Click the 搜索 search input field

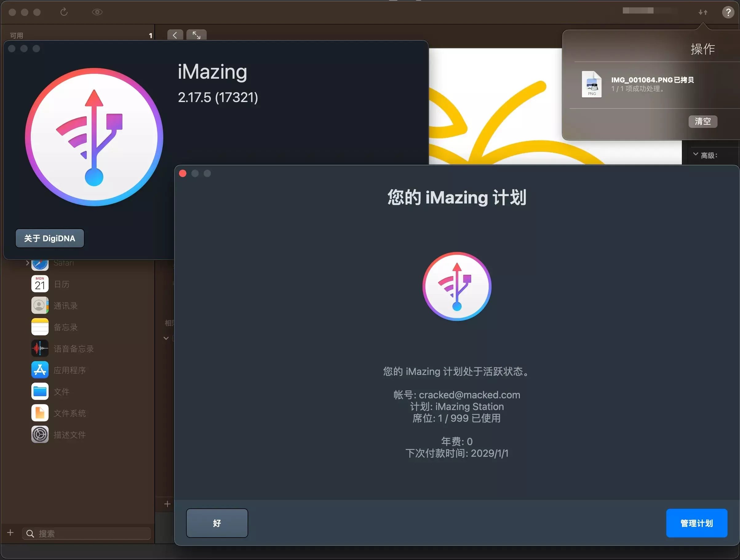[x=90, y=534]
